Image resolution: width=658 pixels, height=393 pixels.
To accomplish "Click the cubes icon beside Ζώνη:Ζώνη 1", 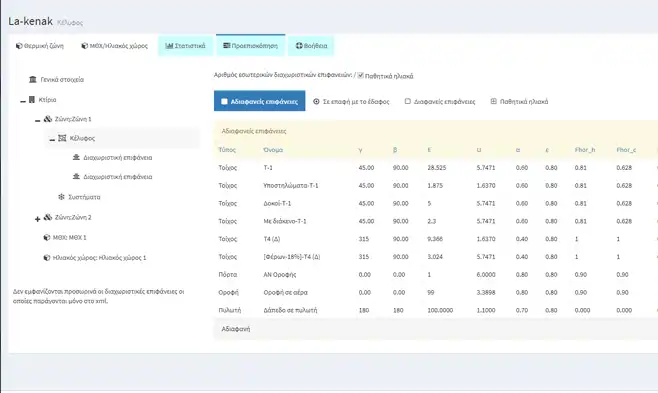I will (x=48, y=119).
